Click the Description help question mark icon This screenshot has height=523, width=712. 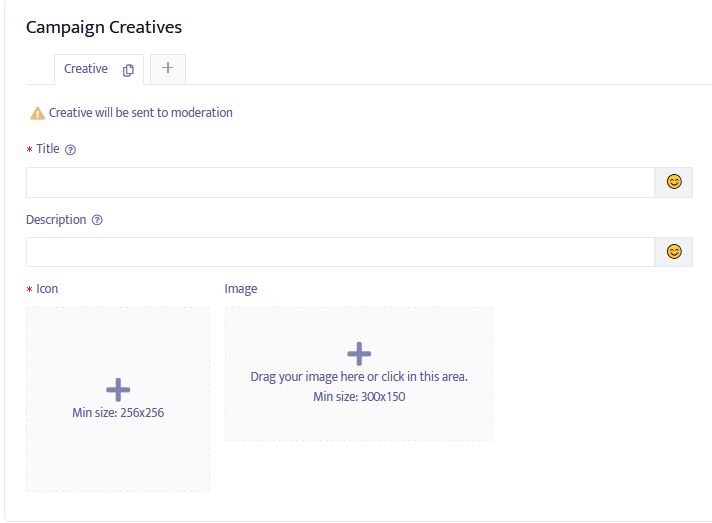click(97, 220)
